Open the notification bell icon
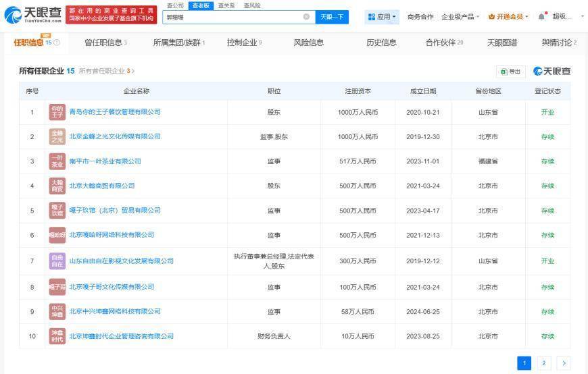The image size is (588, 374). pyautogui.click(x=541, y=17)
